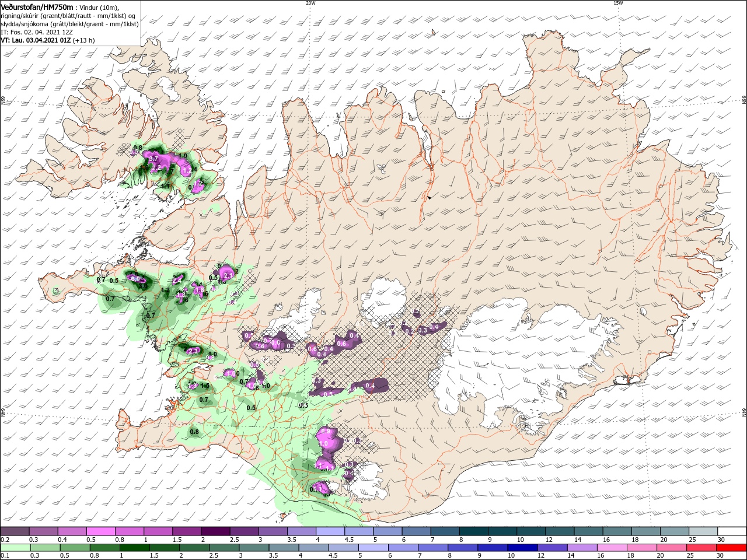Click the 64N latitude label on left edge

click(3, 412)
